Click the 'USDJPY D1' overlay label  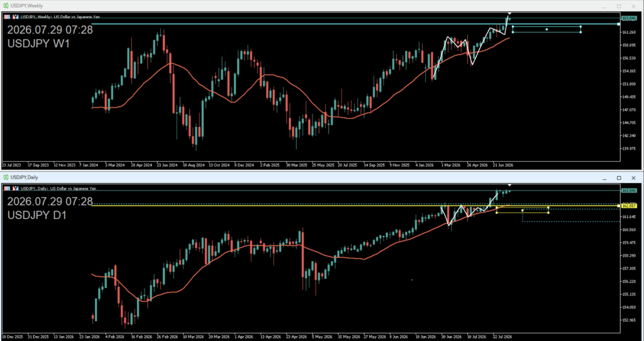(37, 215)
